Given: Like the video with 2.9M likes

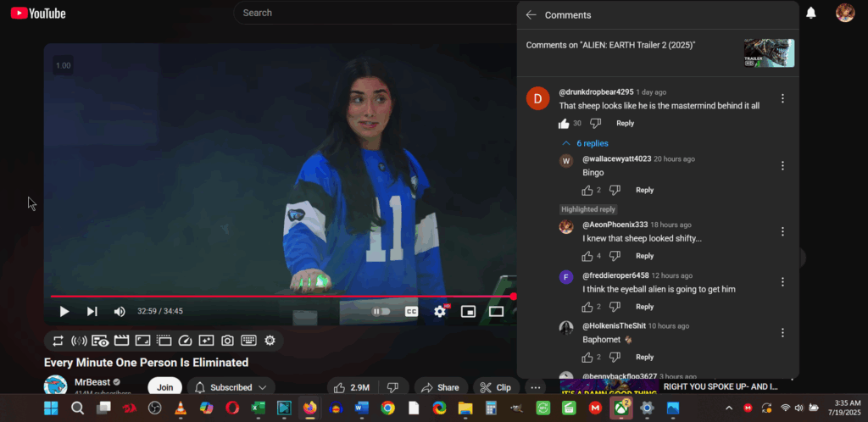Looking at the screenshot, I should tap(353, 388).
